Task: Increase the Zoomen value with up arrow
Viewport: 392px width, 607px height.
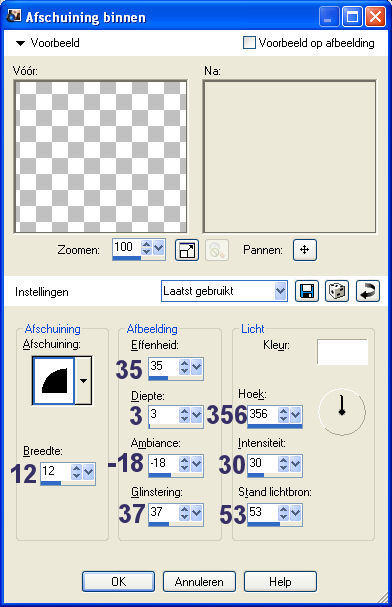Action: click(146, 244)
